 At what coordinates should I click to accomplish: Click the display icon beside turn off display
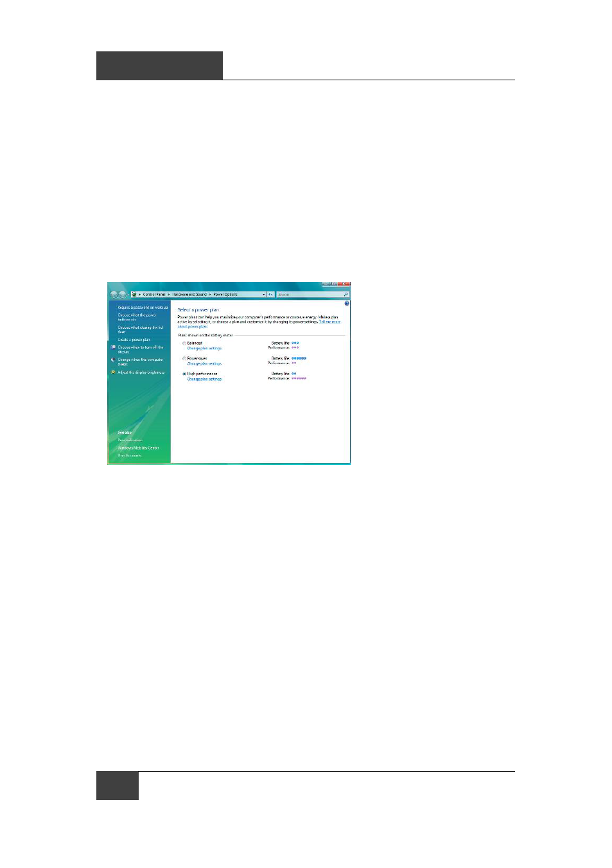pyautogui.click(x=113, y=347)
